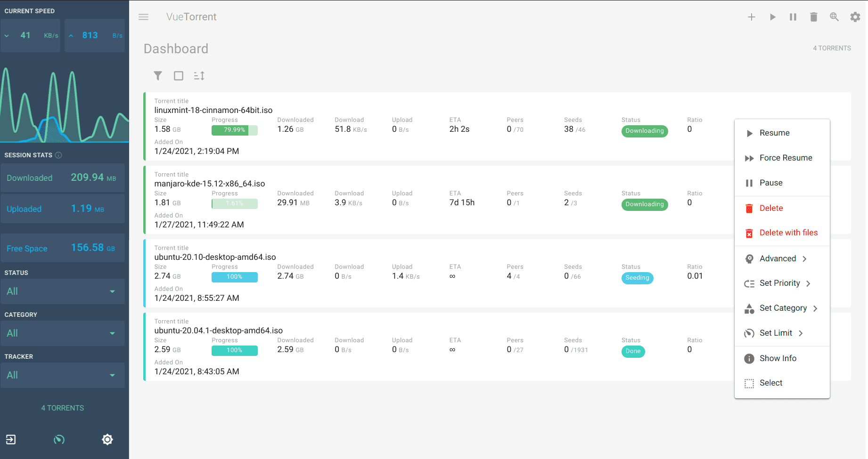Click the pause all icon in top bar
The image size is (868, 459).
(x=793, y=17)
